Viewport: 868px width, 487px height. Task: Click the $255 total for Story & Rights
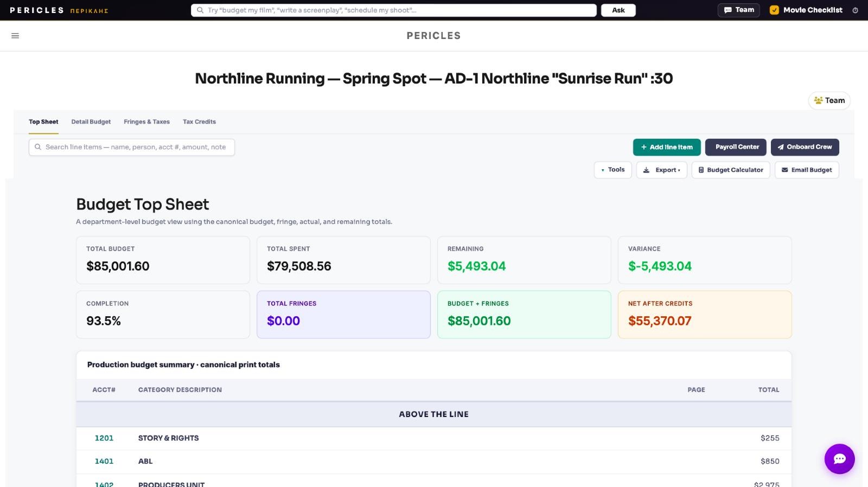point(770,438)
